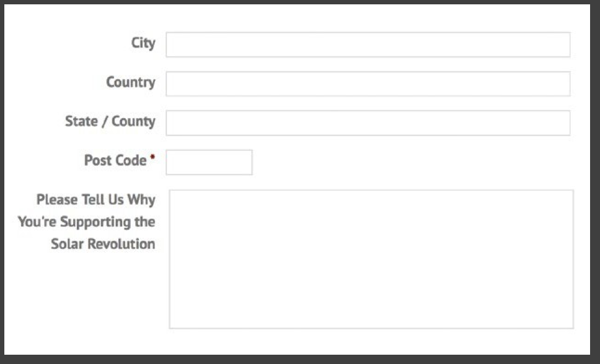Viewport: 600px width, 364px height.
Task: Click the red required asterisk
Action: (152, 158)
